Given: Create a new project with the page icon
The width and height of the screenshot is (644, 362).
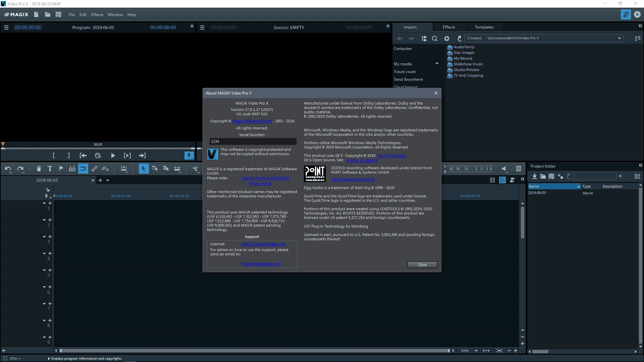Looking at the screenshot, I should pos(36,14).
